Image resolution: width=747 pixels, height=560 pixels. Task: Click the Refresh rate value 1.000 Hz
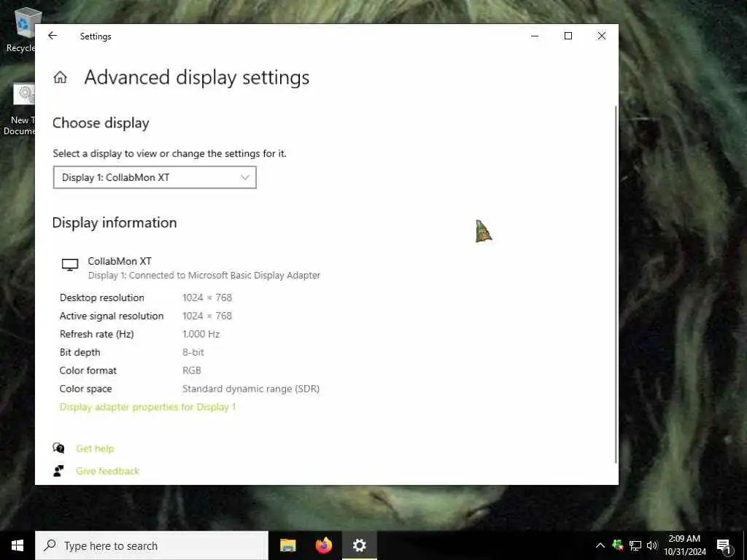pos(201,334)
